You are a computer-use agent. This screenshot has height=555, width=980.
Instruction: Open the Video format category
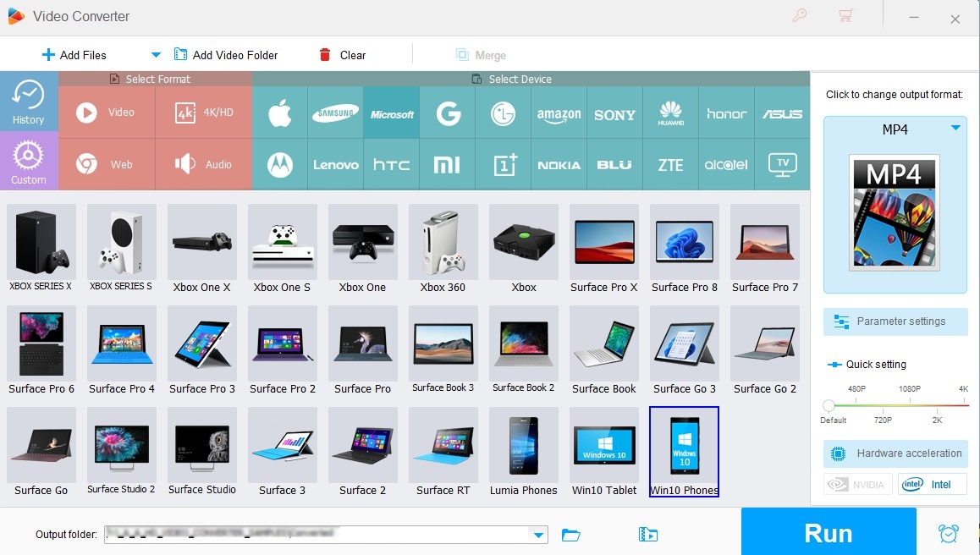(x=107, y=113)
